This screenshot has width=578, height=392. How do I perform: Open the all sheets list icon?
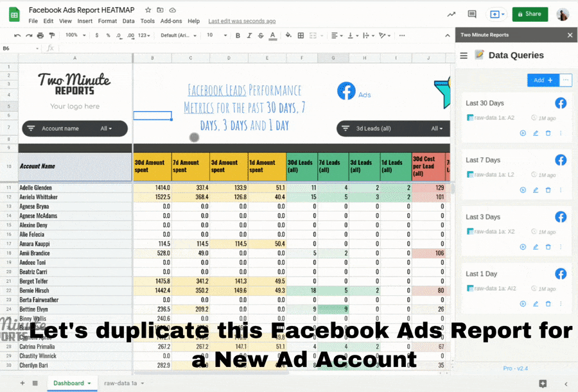click(x=35, y=383)
